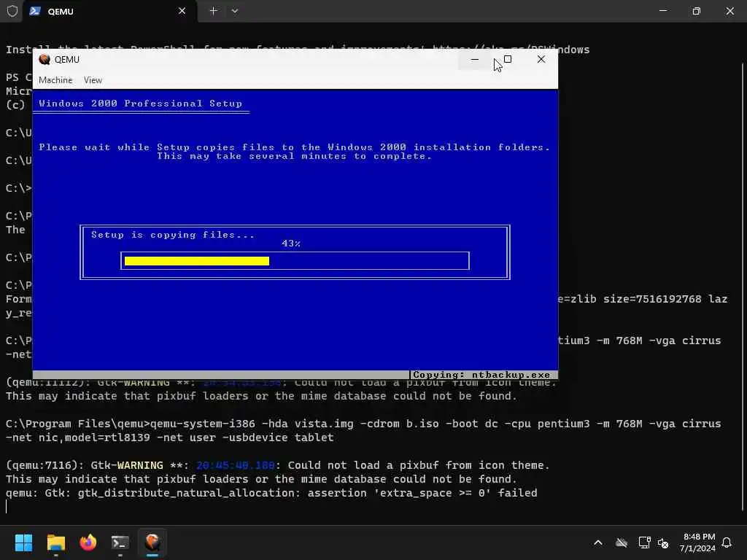Close the QEMU terminal tab
The image size is (747, 560).
182,11
